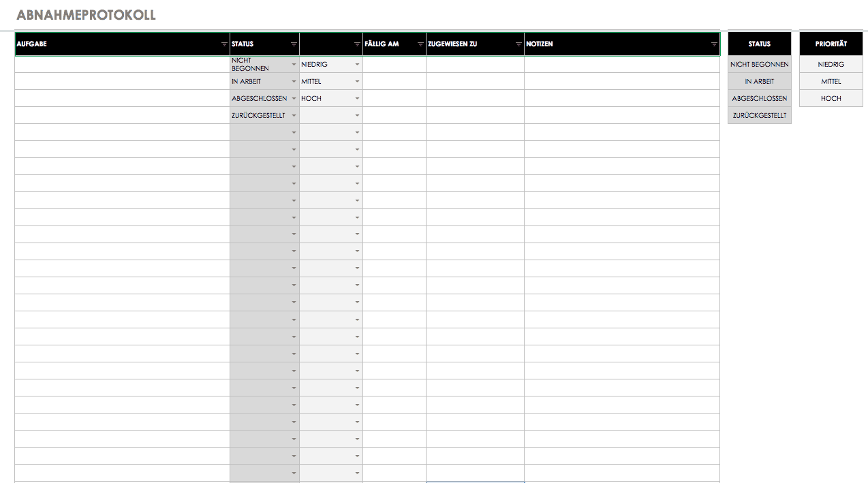The width and height of the screenshot is (868, 483).
Task: Select the NIEDRIG cell in the task table
Action: [x=331, y=65]
